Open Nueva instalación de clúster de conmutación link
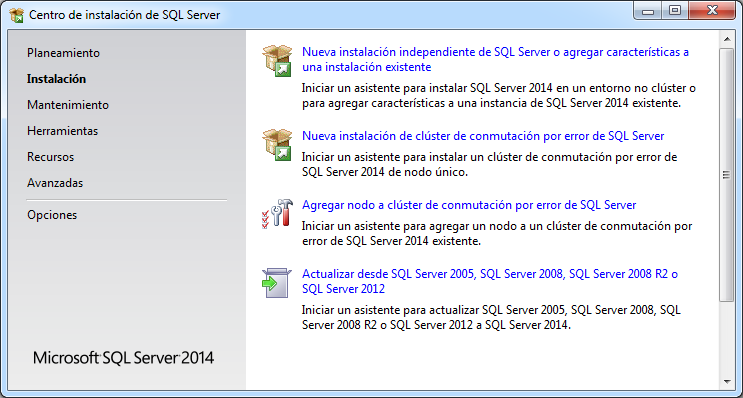Image resolution: width=743 pixels, height=398 pixels. pos(483,136)
